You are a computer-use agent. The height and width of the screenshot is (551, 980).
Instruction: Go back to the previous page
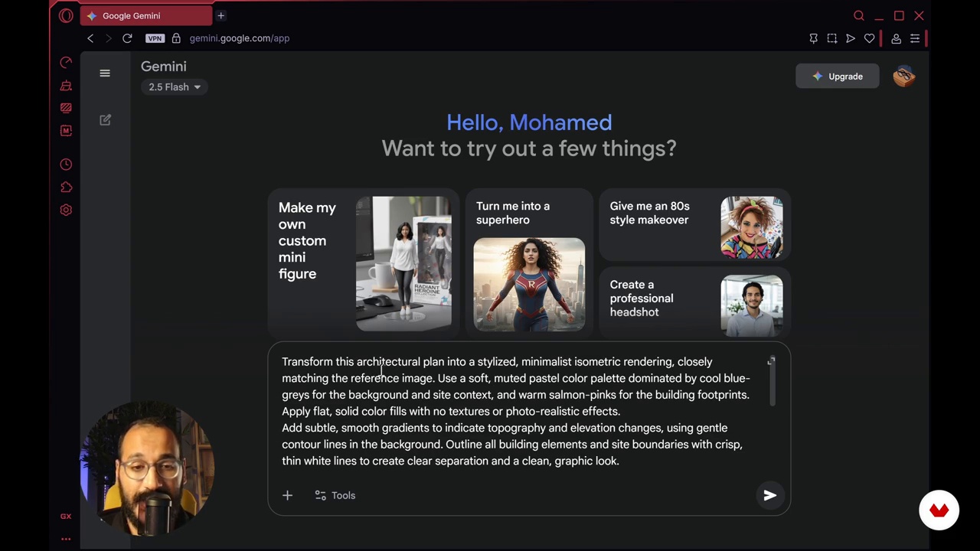pos(90,38)
